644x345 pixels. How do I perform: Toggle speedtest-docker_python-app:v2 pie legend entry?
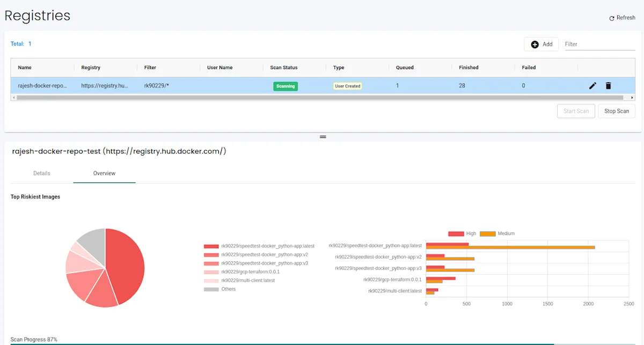click(256, 254)
